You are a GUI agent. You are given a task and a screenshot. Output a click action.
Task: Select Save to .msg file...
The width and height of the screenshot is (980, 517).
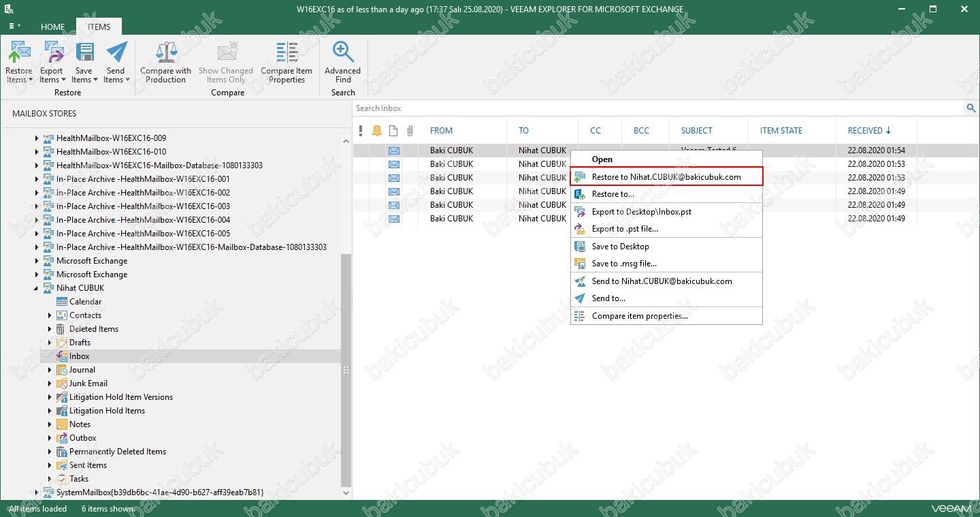pyautogui.click(x=666, y=264)
